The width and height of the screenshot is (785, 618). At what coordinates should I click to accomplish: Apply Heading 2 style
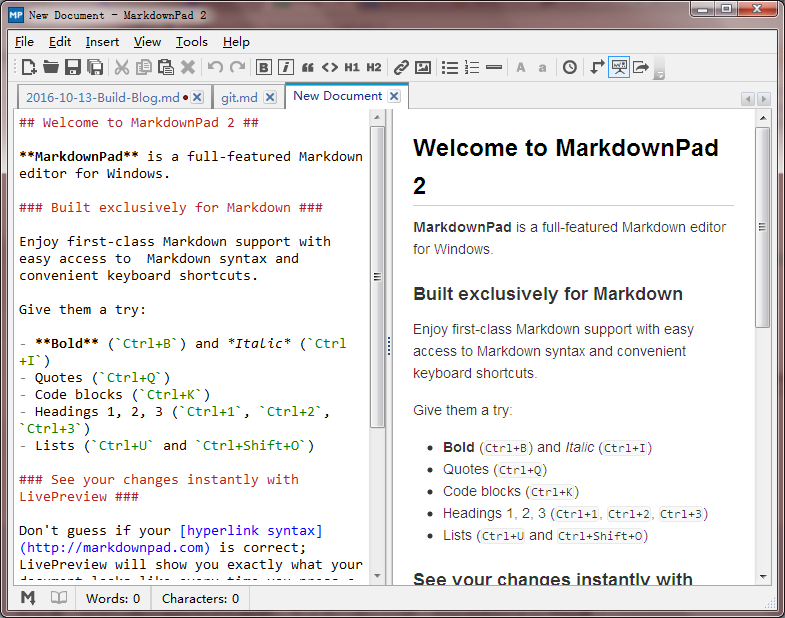tap(373, 67)
